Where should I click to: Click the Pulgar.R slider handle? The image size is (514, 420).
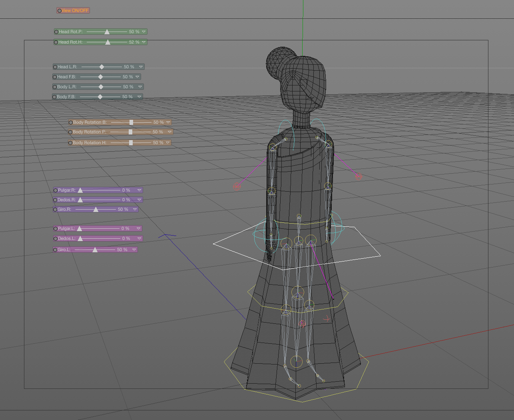tap(80, 190)
